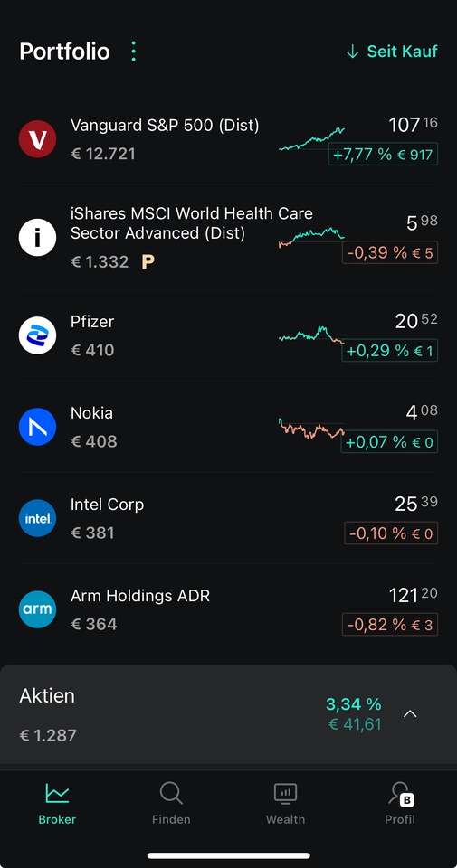Tap the iShares round logo icon
The image size is (457, 868).
point(38,237)
